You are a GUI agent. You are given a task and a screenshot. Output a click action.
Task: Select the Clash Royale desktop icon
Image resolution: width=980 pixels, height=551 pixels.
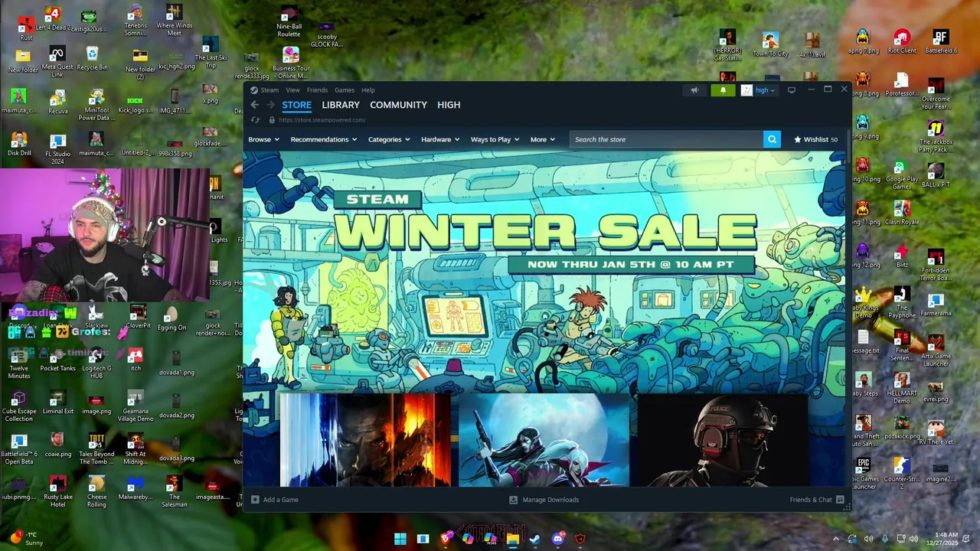coord(902,213)
